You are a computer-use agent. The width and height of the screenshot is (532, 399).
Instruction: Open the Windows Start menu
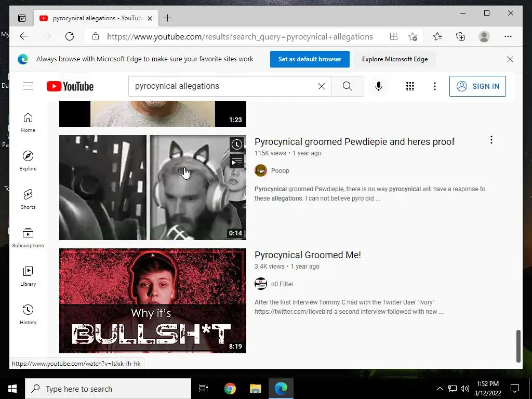coord(12,389)
